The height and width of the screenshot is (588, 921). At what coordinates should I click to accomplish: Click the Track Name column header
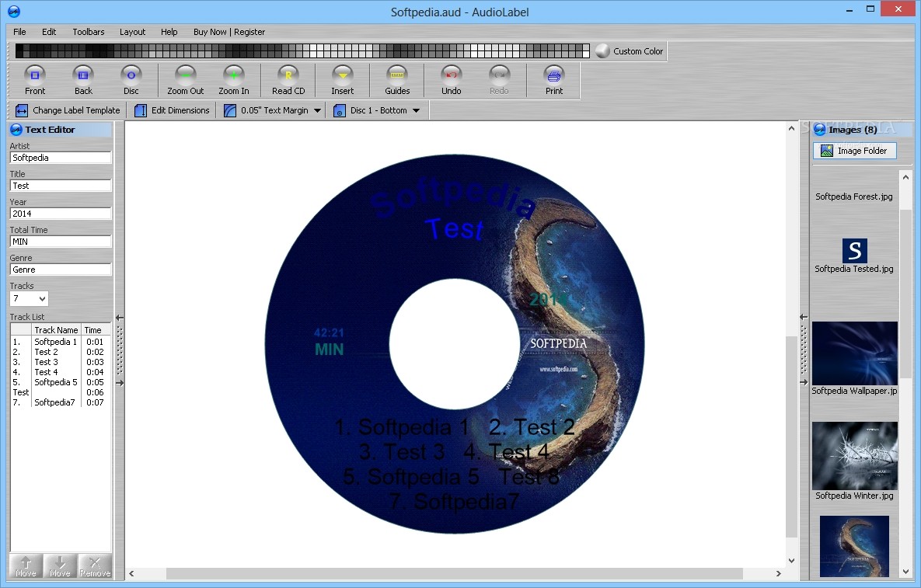click(56, 330)
